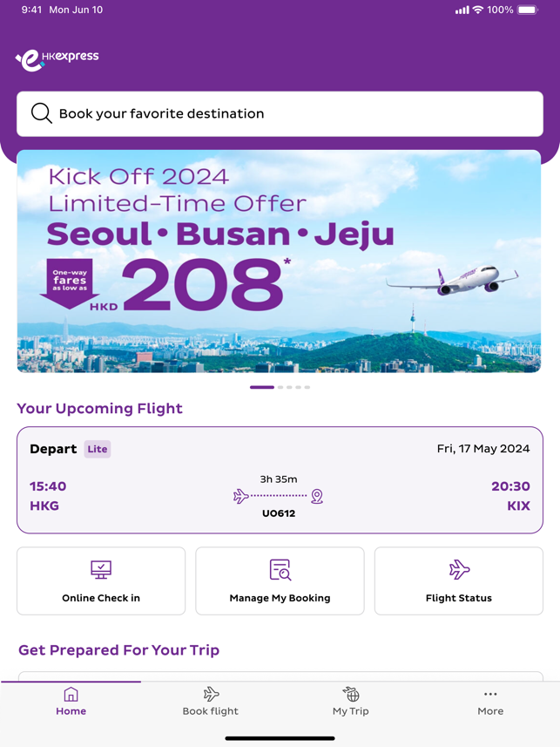
Task: Tap the Book flight airplane icon
Action: tap(211, 694)
